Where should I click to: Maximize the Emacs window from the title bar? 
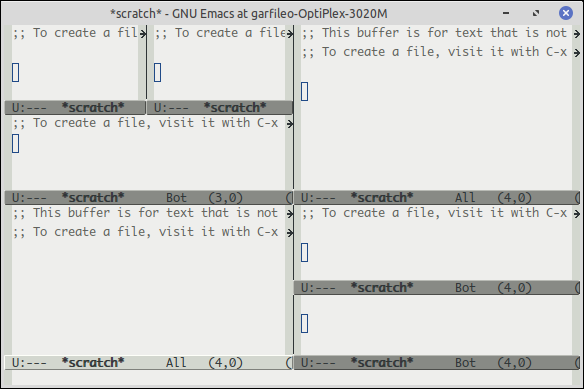point(536,13)
